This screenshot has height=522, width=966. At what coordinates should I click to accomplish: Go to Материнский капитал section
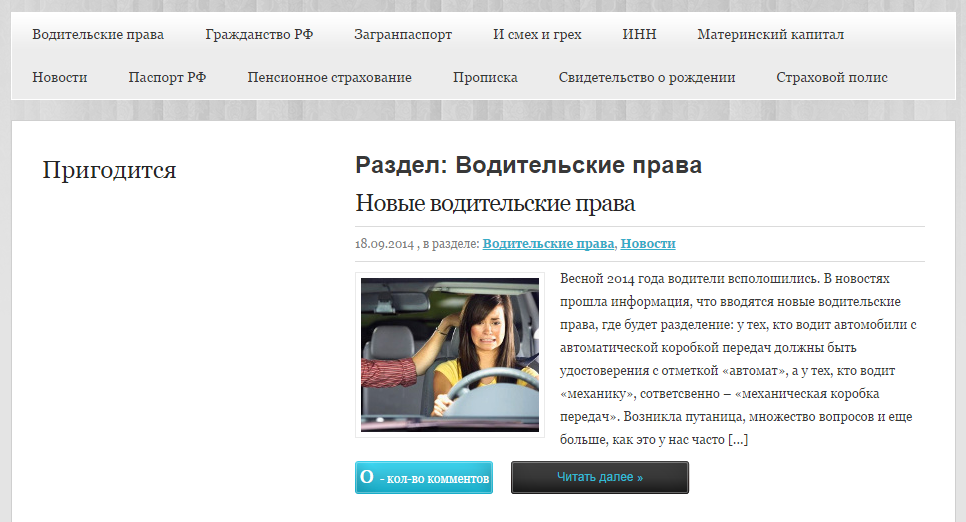(x=771, y=35)
